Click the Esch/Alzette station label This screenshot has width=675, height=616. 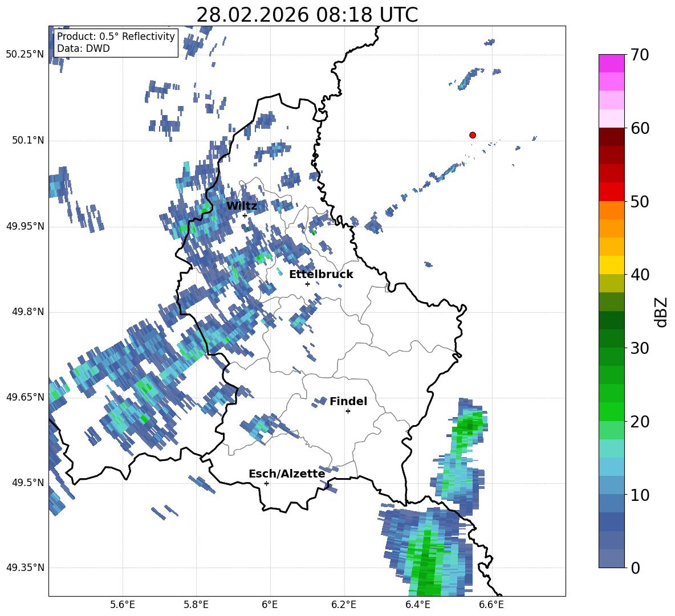point(287,474)
